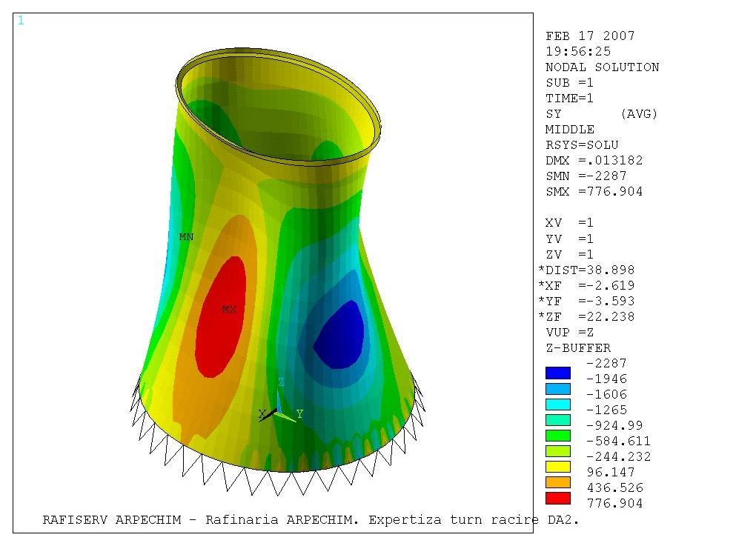Select the 776.904 legend value at bottom
Screen dimensions: 756x546
[x=614, y=504]
